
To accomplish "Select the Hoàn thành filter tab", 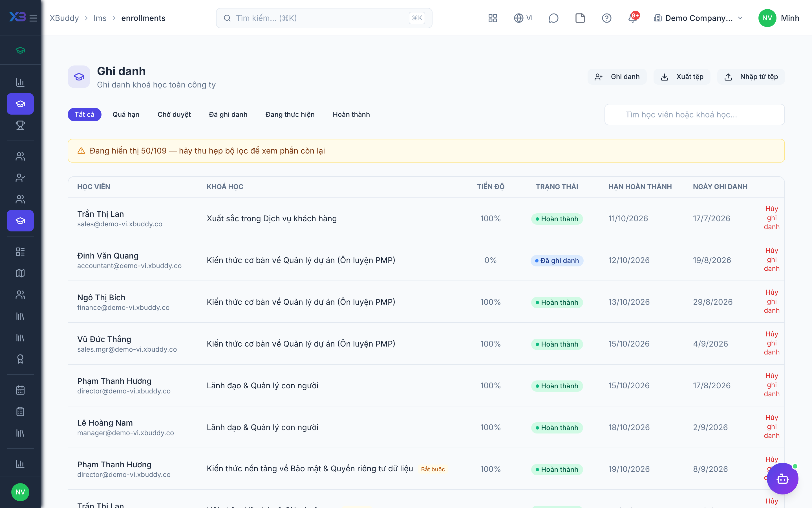I will tap(351, 115).
